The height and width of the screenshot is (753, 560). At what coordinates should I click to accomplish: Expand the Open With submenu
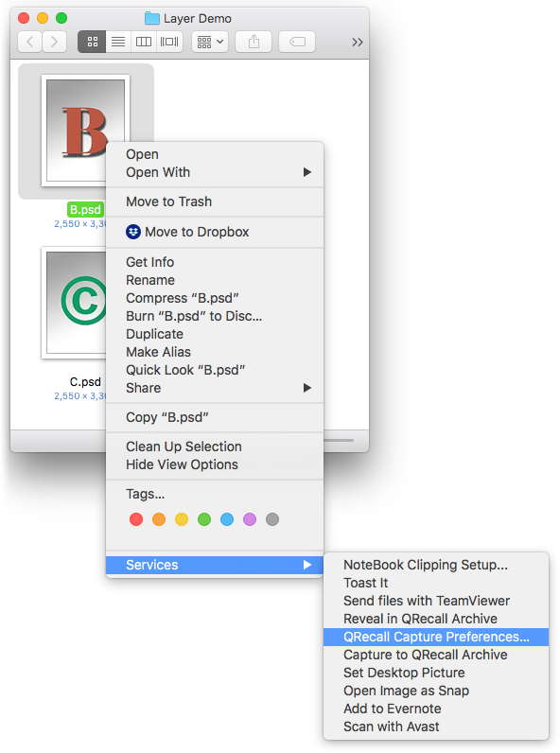point(214,172)
